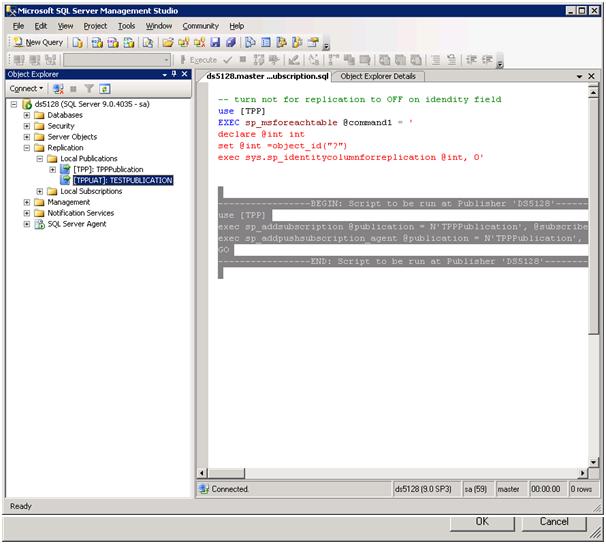This screenshot has width=606, height=544.
Task: Start a SQL Server Mobile query
Action: [148, 42]
